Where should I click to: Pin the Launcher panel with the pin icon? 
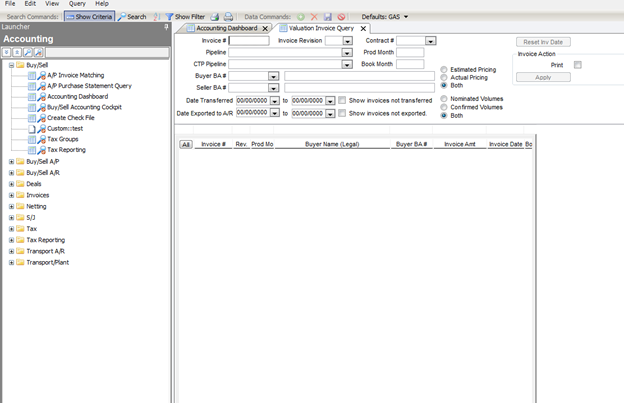point(166,28)
